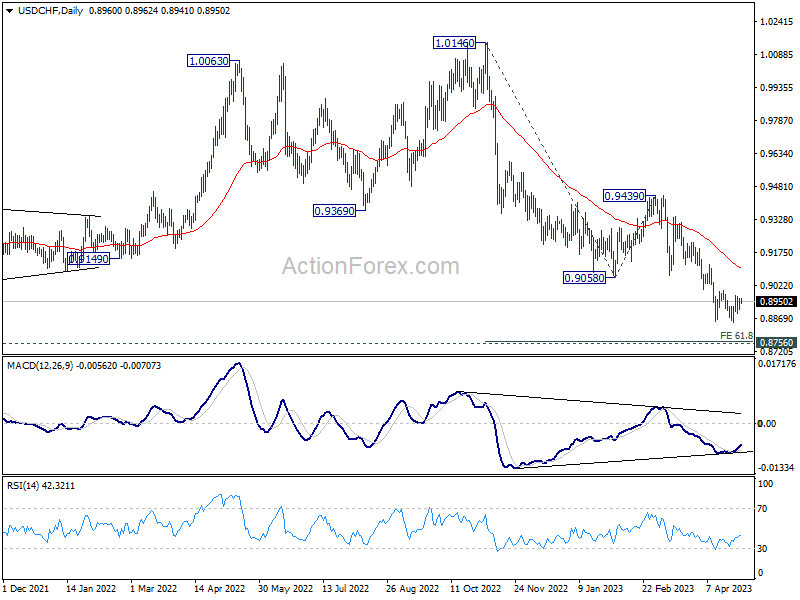800x600 pixels.
Task: Click the USDCHF,Daily chart title text
Action: [x=51, y=11]
